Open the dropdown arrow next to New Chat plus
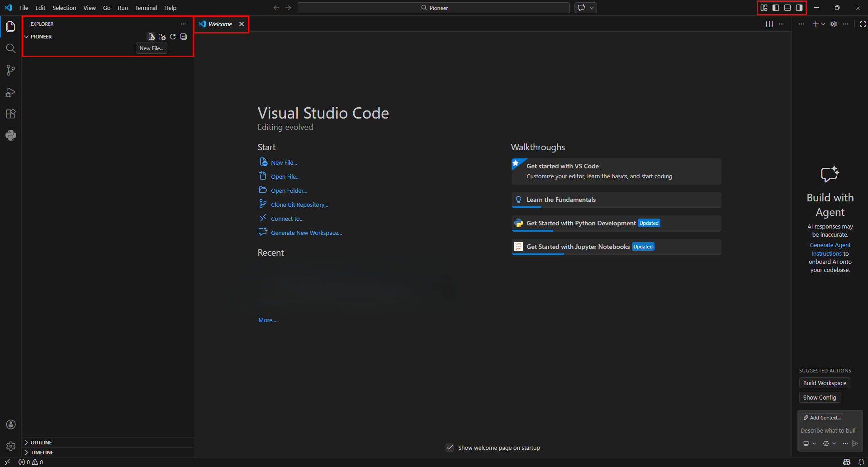 (823, 24)
